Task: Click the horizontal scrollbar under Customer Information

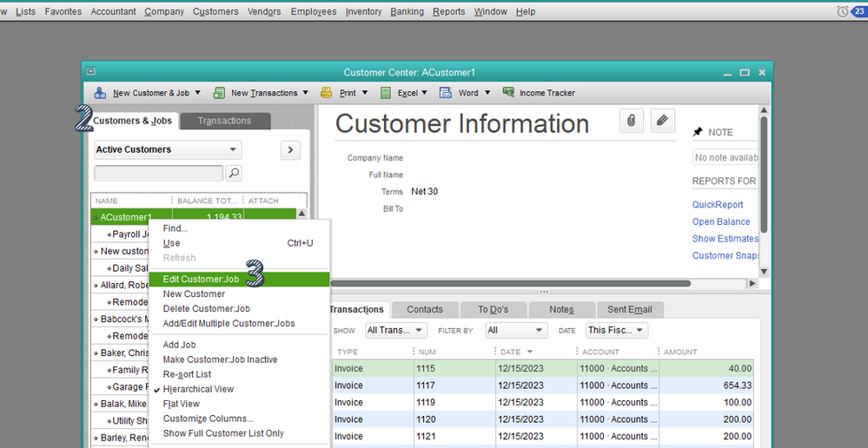Action: [x=512, y=284]
